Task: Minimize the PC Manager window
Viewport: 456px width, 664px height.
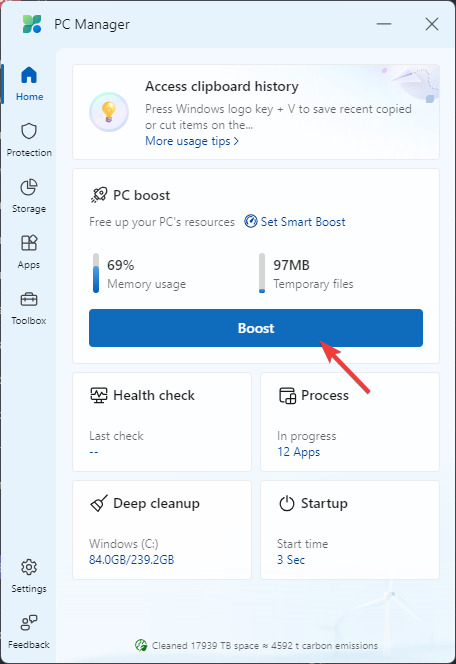Action: click(384, 24)
